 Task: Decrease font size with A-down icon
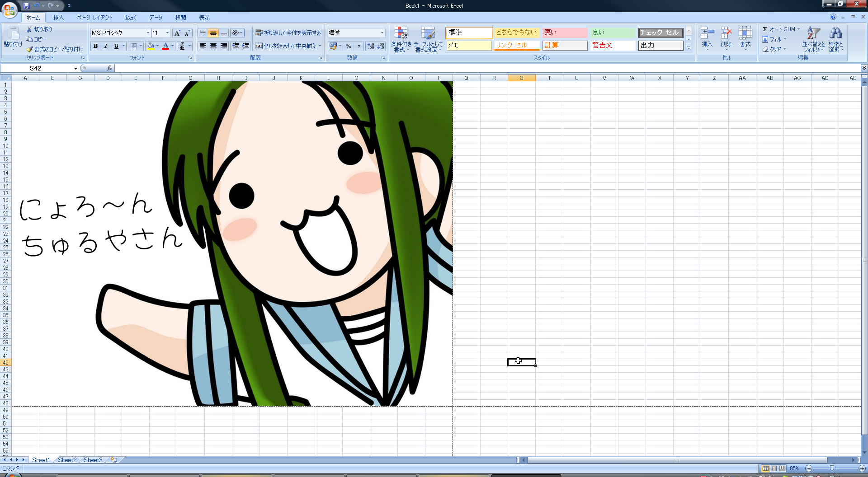(187, 33)
